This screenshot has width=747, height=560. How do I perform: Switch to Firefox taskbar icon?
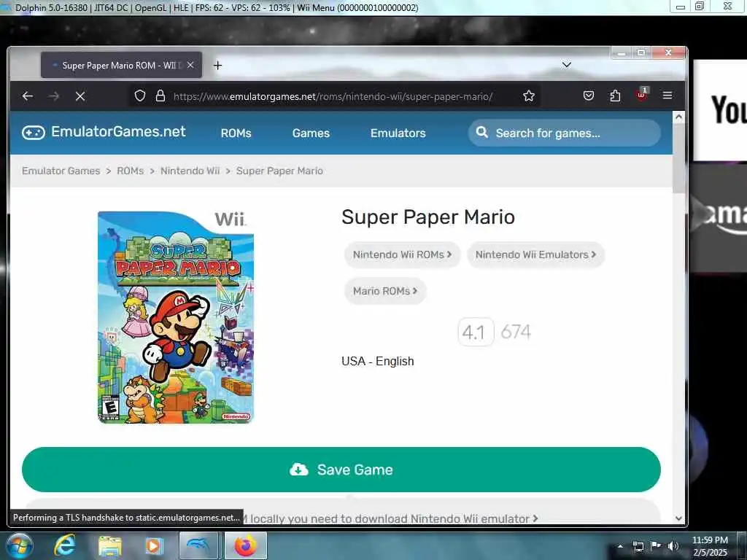click(245, 545)
